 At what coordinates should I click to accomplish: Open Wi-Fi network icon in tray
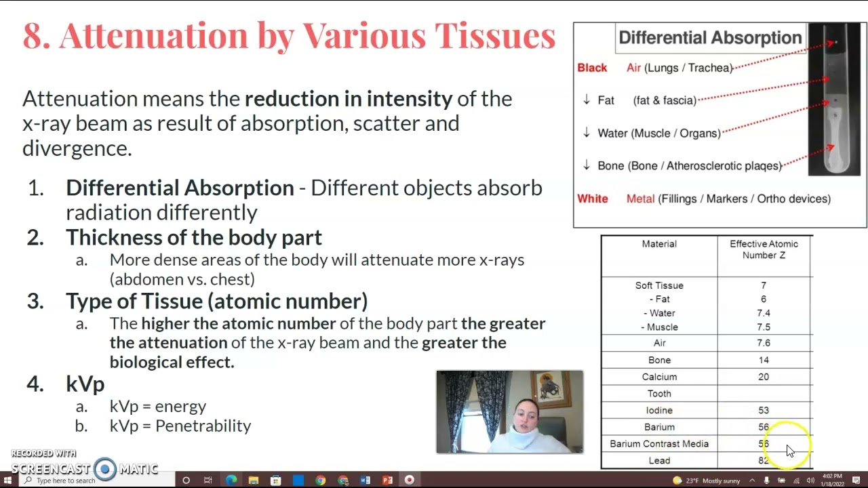pos(796,481)
